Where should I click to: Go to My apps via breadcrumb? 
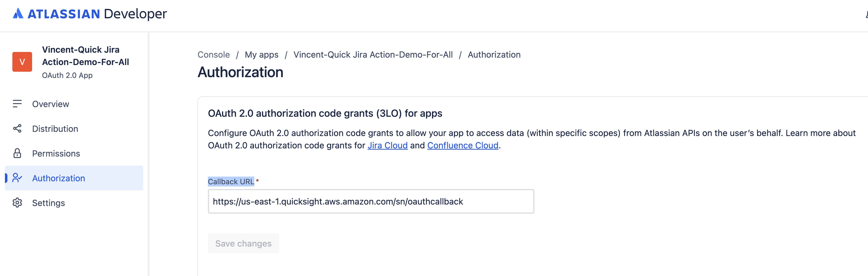261,54
